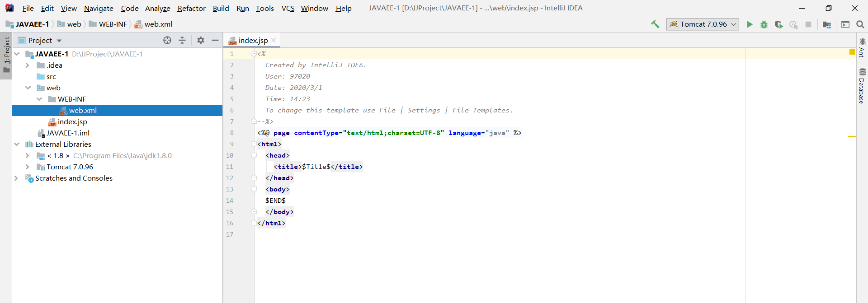Click web.xml breadcrumb in navigation bar
Image resolution: width=868 pixels, height=303 pixels.
coord(153,24)
